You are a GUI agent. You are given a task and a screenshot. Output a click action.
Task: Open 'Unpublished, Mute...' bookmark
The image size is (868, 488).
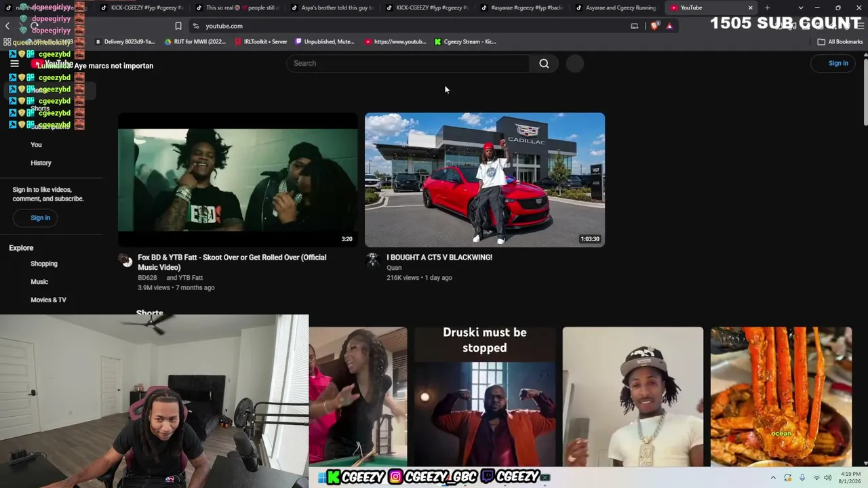click(x=325, y=41)
